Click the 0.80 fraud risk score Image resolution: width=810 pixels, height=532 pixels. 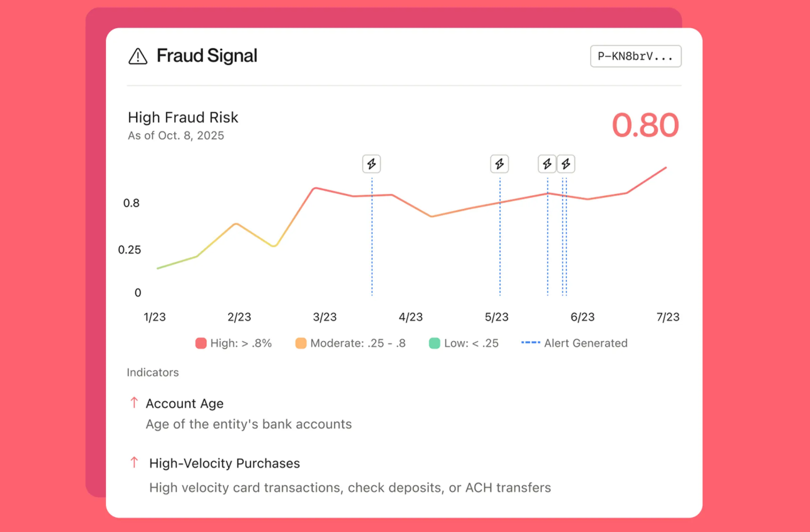[645, 125]
